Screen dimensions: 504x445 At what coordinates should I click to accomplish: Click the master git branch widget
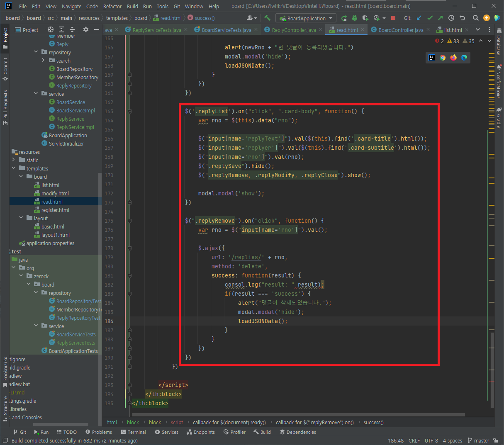tap(478, 440)
